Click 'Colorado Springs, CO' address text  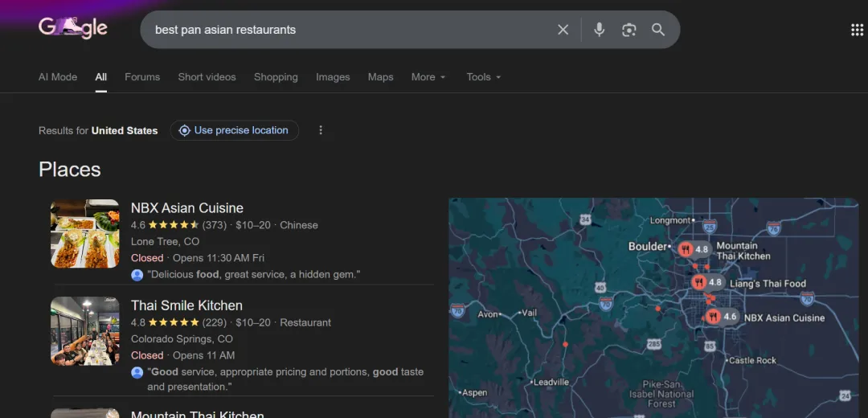tap(182, 339)
